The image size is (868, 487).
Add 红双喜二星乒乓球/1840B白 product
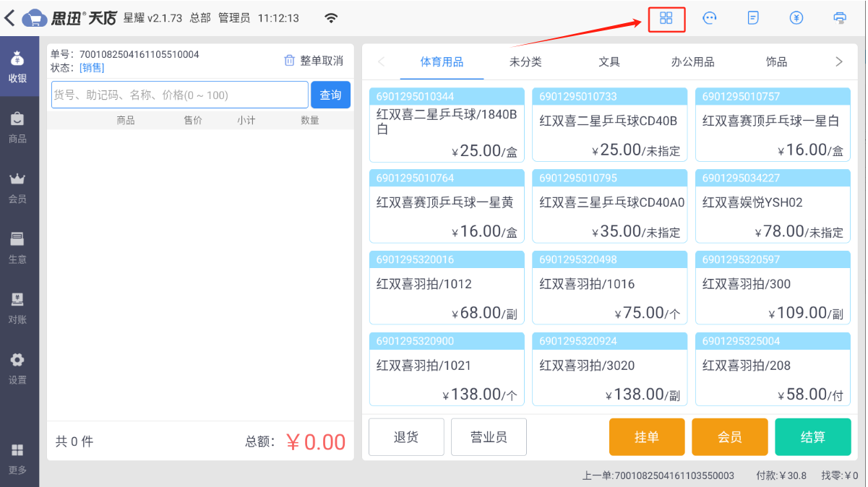[447, 125]
